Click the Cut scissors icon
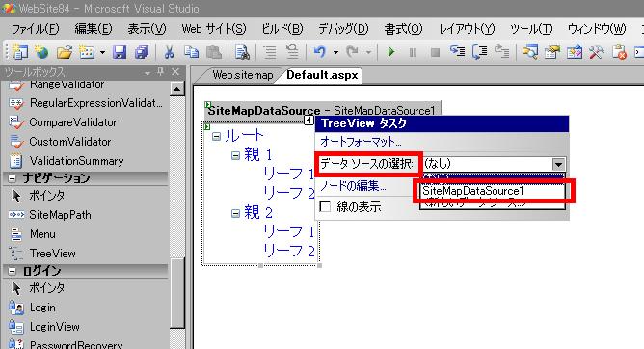Viewport: 644px width, 349px height. coord(169,52)
